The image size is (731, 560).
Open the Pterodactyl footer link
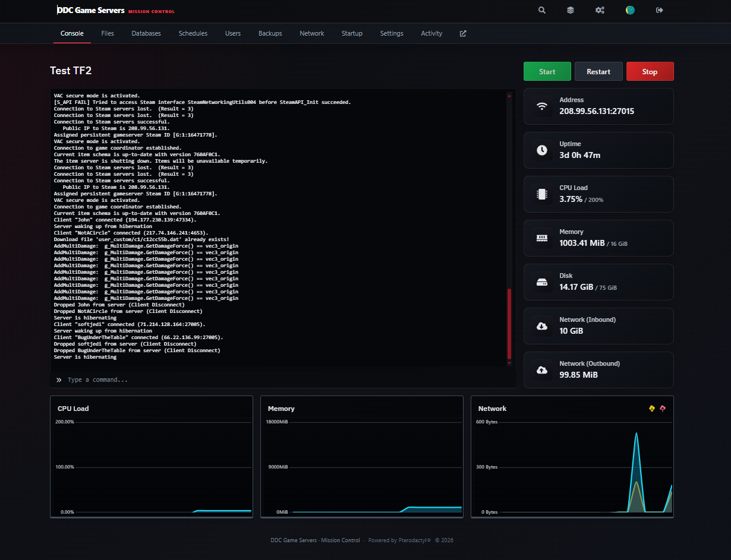[x=399, y=540]
